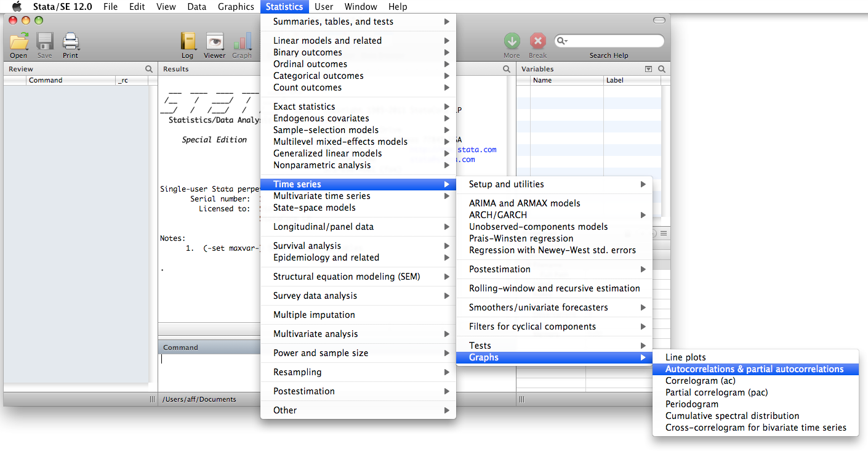Click the green More arrow icon
Viewport: 868px width, 451px height.
click(x=512, y=41)
